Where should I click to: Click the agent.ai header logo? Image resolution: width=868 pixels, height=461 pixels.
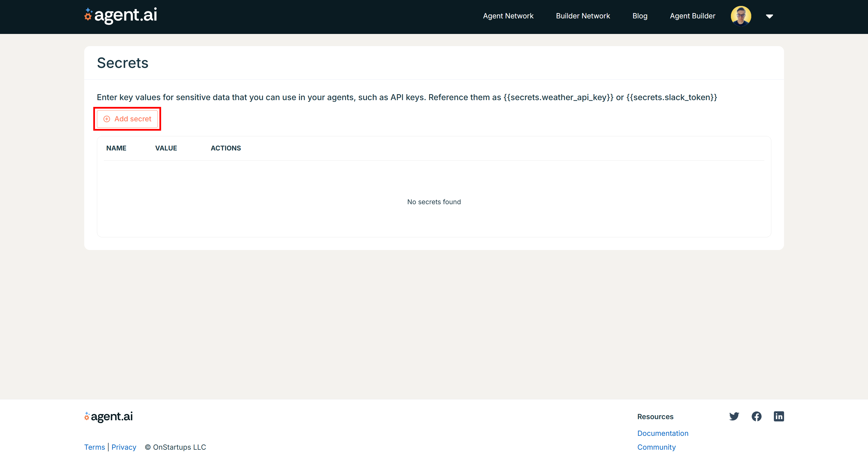point(121,15)
